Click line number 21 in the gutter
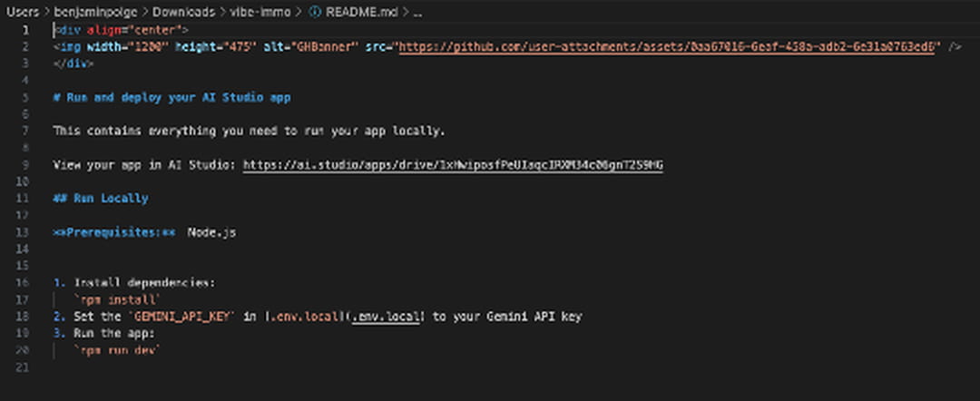The height and width of the screenshot is (401, 980). pyautogui.click(x=25, y=367)
